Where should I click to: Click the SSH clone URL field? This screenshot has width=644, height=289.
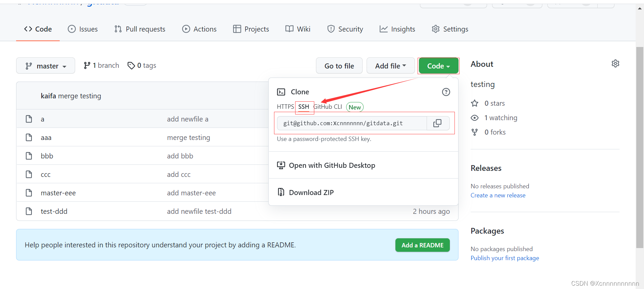tap(352, 123)
